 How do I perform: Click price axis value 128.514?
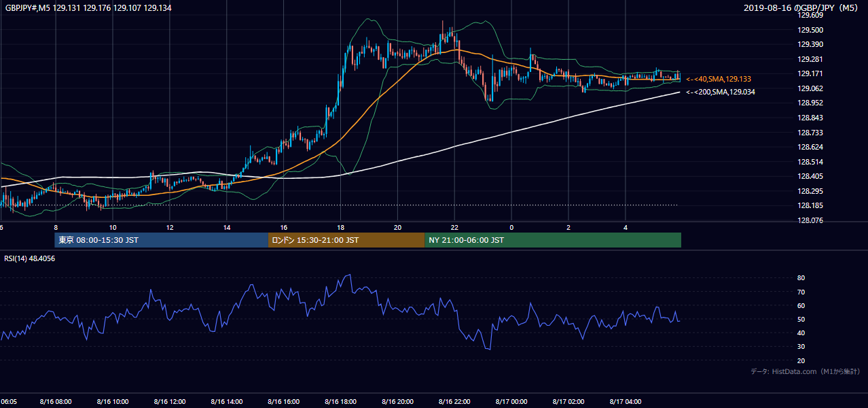tap(810, 162)
